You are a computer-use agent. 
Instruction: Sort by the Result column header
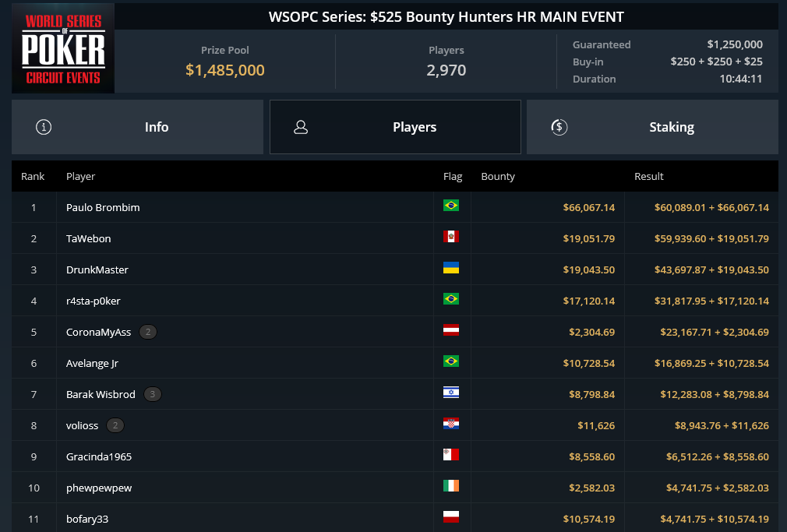(x=648, y=176)
